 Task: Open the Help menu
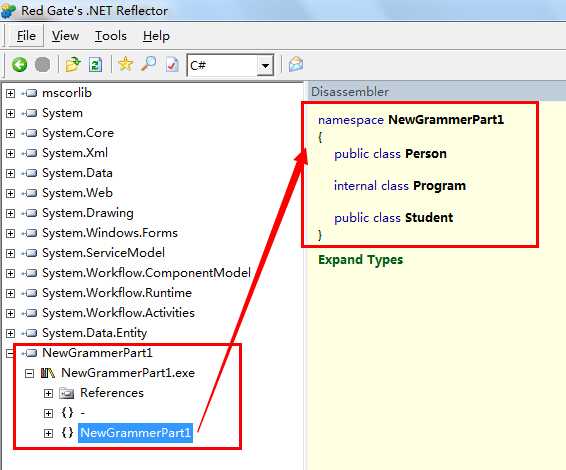(x=156, y=36)
